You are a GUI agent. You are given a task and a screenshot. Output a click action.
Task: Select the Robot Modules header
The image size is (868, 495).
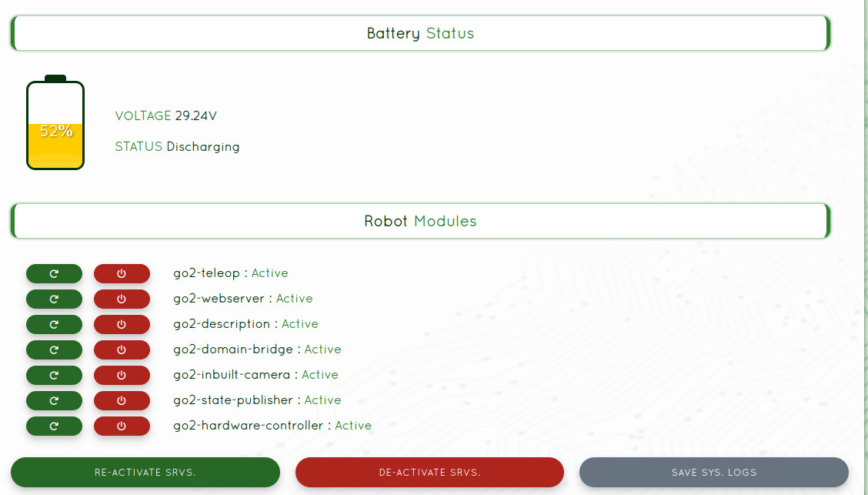point(420,221)
